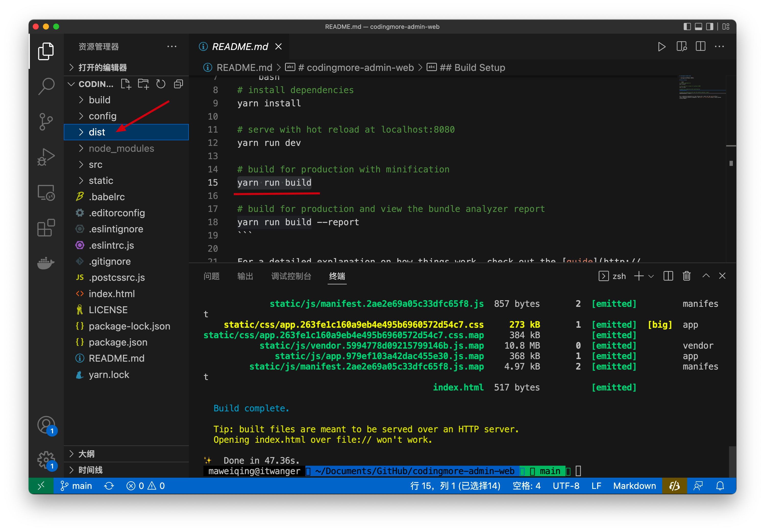Open the Search view icon
The image size is (765, 532).
point(46,86)
